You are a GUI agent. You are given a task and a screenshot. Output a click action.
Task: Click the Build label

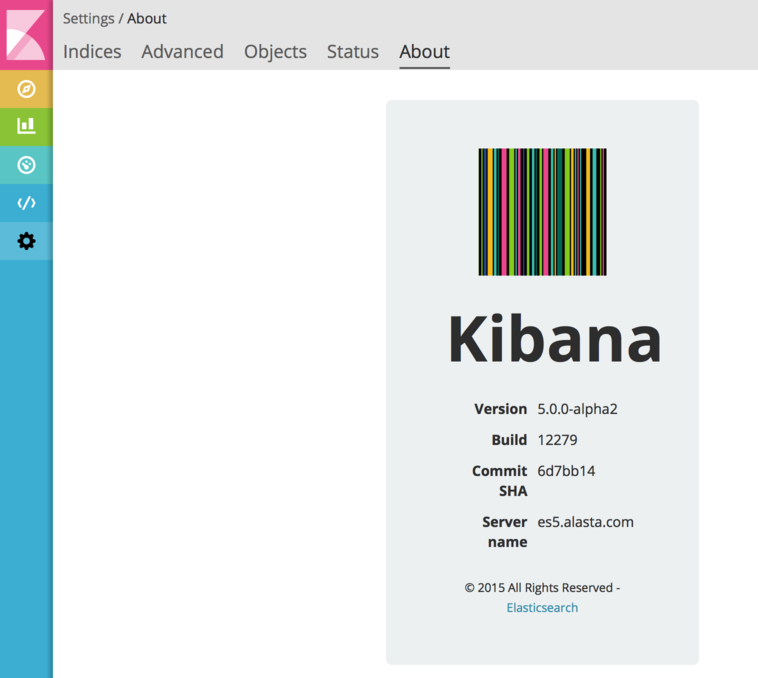click(509, 440)
